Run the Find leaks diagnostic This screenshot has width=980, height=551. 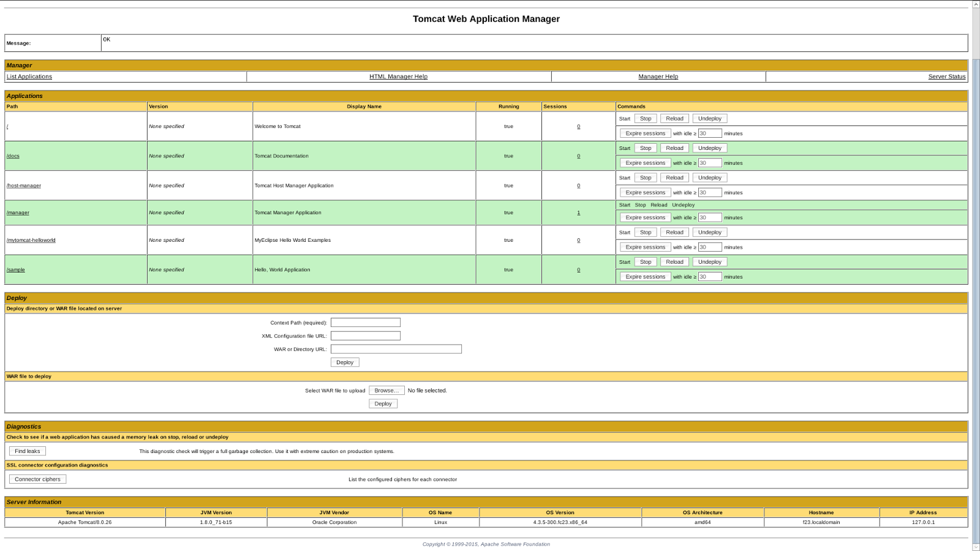28,451
